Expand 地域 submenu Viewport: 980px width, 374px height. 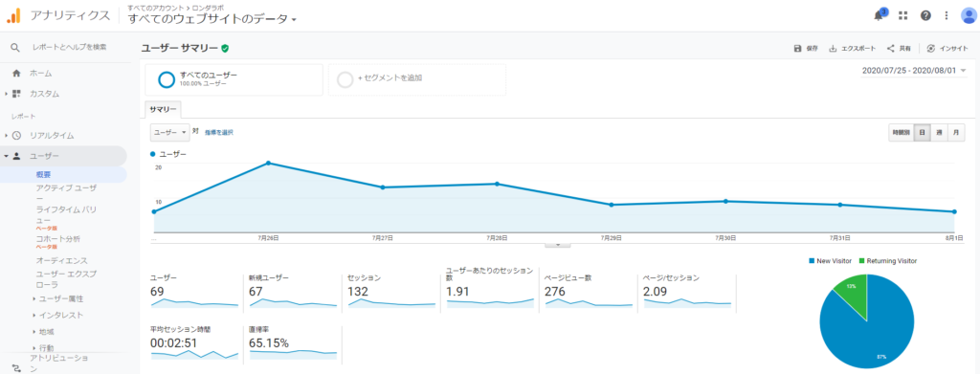[x=43, y=332]
